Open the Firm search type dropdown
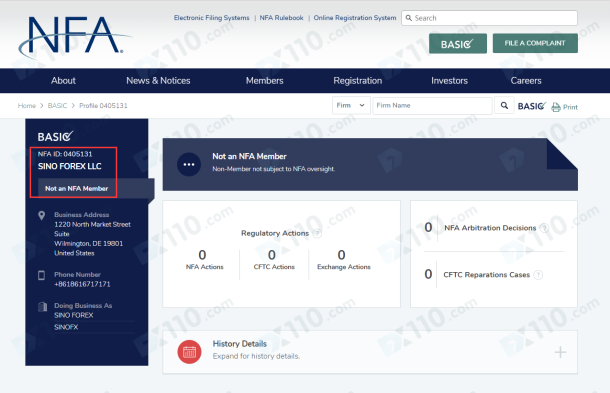This screenshot has height=393, width=610. pyautogui.click(x=351, y=105)
